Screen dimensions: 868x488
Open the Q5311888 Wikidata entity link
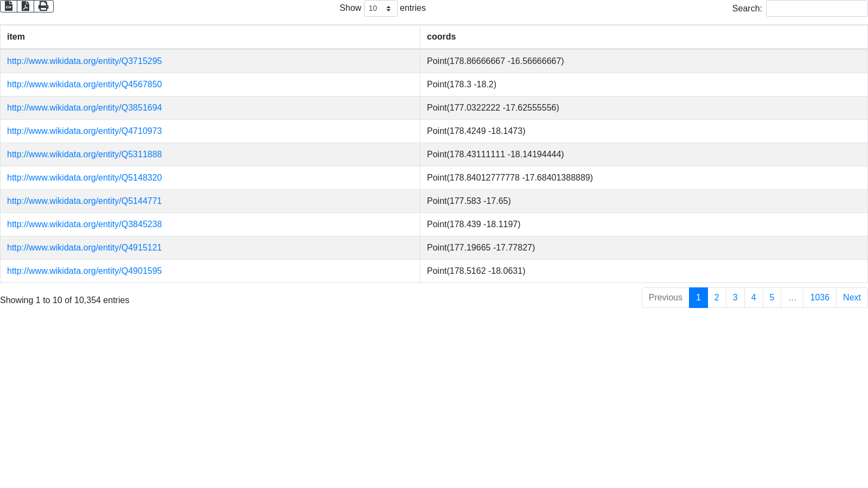[x=84, y=155]
